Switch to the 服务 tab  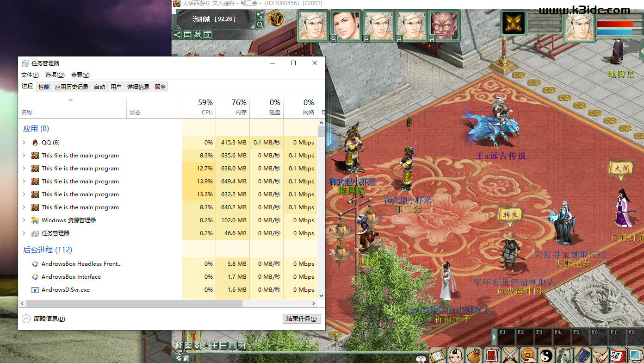coord(160,87)
